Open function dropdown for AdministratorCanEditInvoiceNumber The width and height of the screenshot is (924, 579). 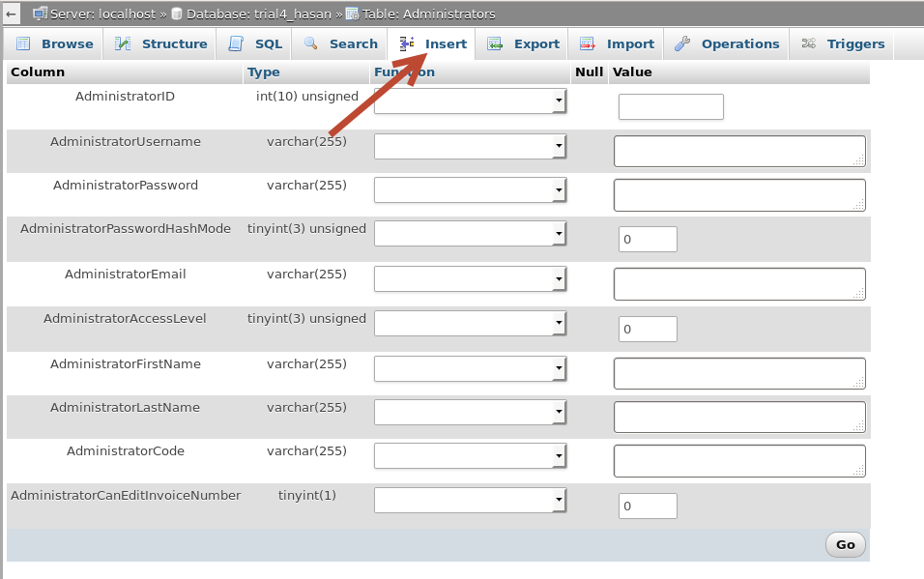coord(470,500)
